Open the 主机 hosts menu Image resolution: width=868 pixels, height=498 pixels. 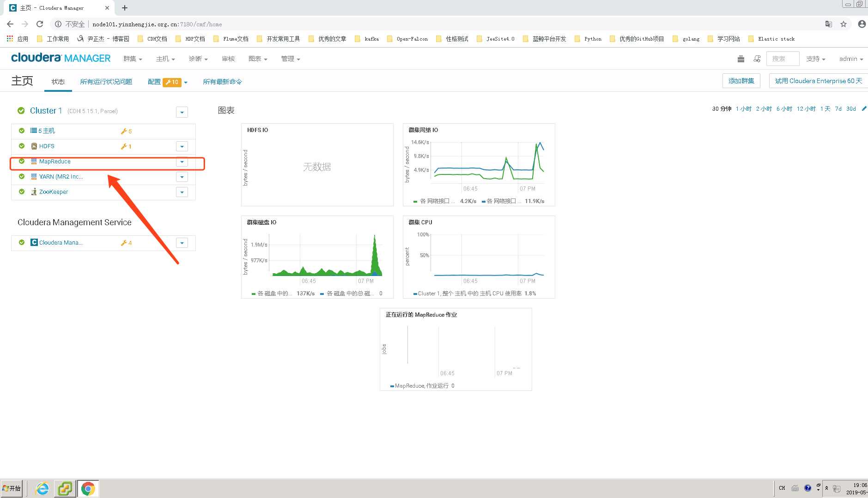[165, 59]
